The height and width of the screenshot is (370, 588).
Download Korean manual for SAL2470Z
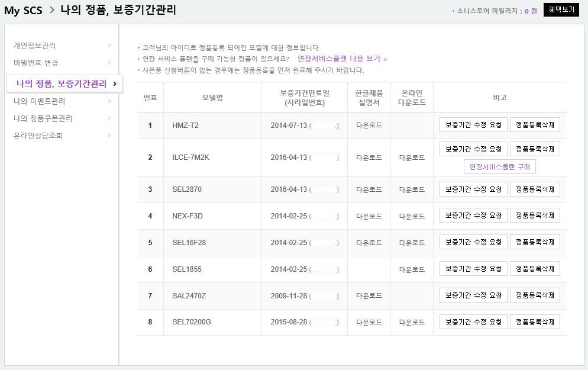[x=369, y=296]
